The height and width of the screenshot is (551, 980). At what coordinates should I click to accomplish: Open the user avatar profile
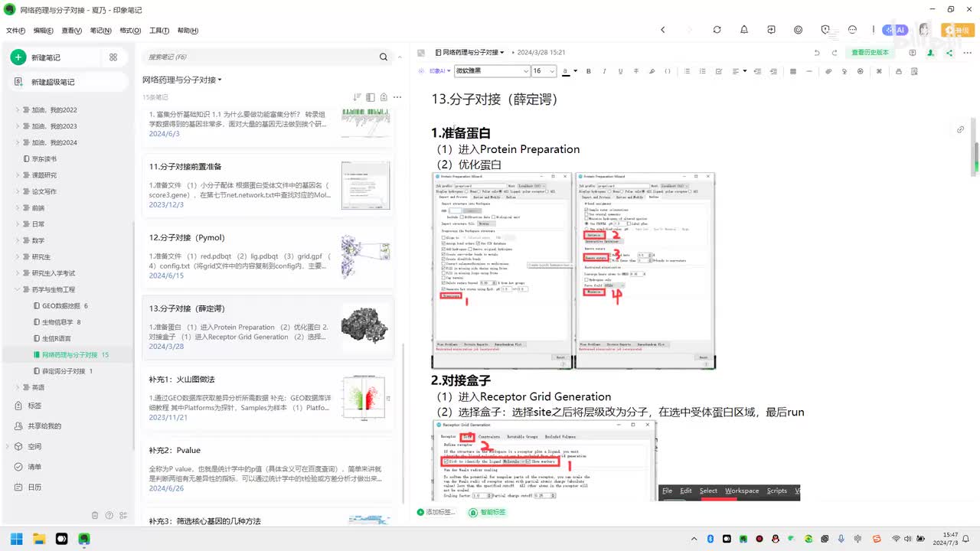925,30
